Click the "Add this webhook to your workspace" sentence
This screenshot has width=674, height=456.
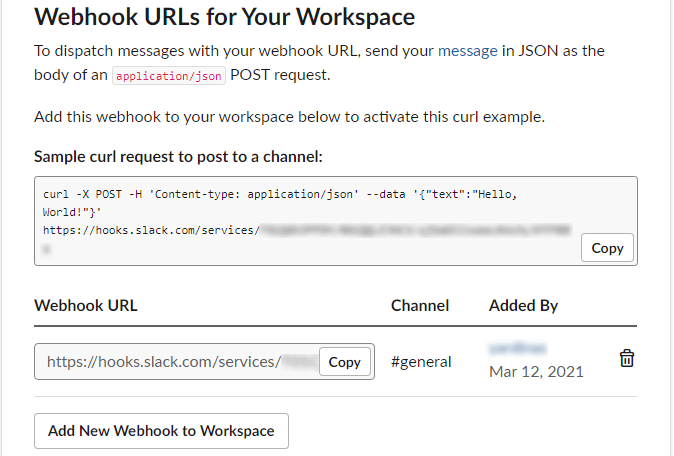(x=289, y=116)
